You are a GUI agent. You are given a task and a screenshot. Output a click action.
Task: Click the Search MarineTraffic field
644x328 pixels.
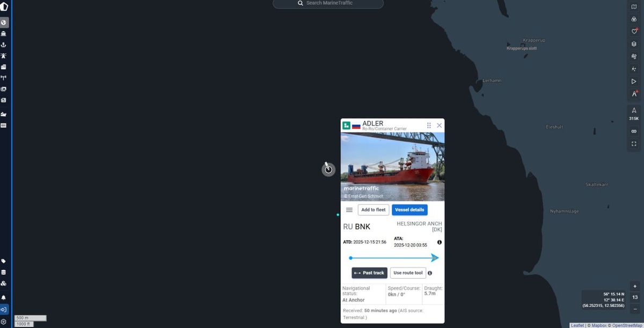point(328,3)
